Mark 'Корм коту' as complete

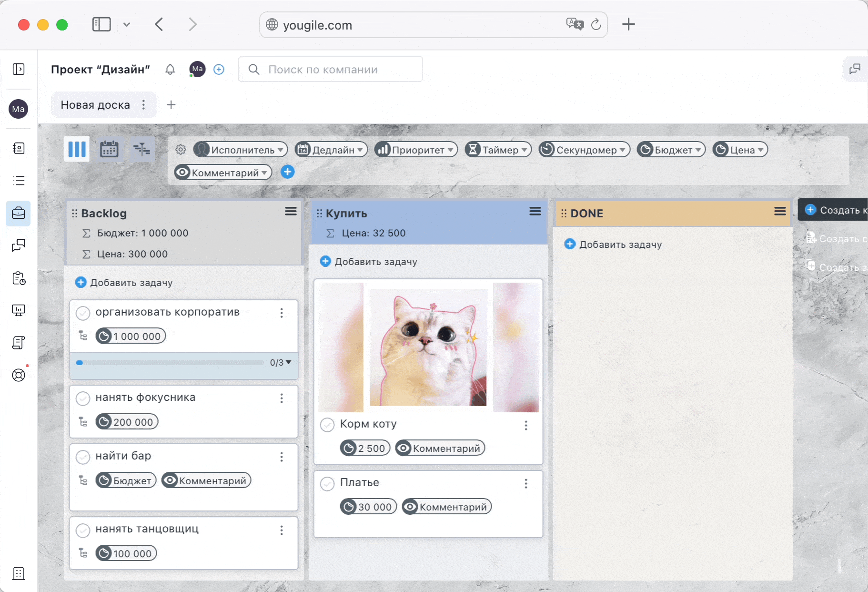(x=327, y=425)
